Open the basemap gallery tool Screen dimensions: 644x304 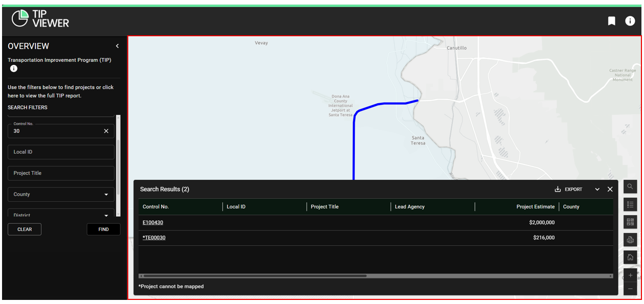click(x=630, y=222)
